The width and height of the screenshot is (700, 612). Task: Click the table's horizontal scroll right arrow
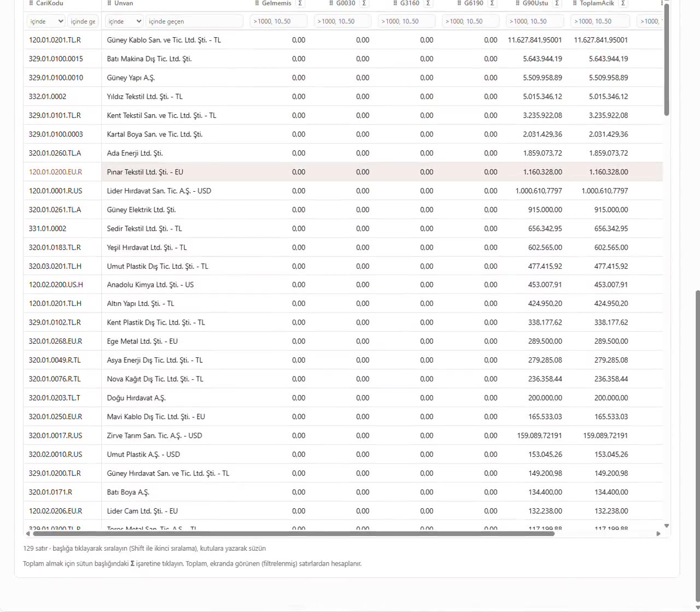pos(658,534)
